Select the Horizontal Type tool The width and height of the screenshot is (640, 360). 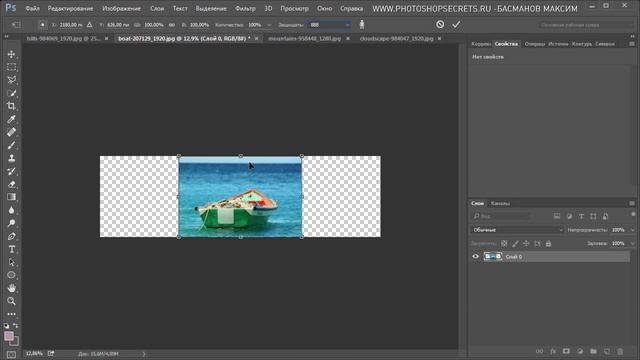point(11,249)
